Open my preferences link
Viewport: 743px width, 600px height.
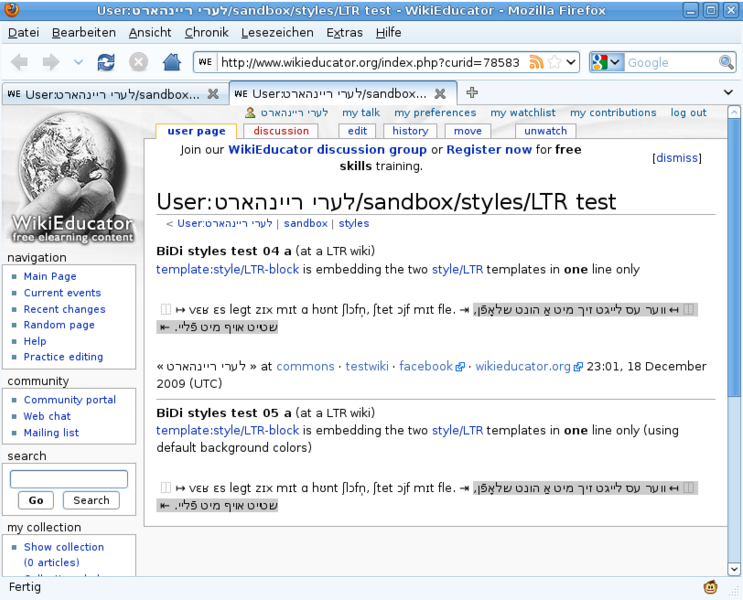coord(435,113)
